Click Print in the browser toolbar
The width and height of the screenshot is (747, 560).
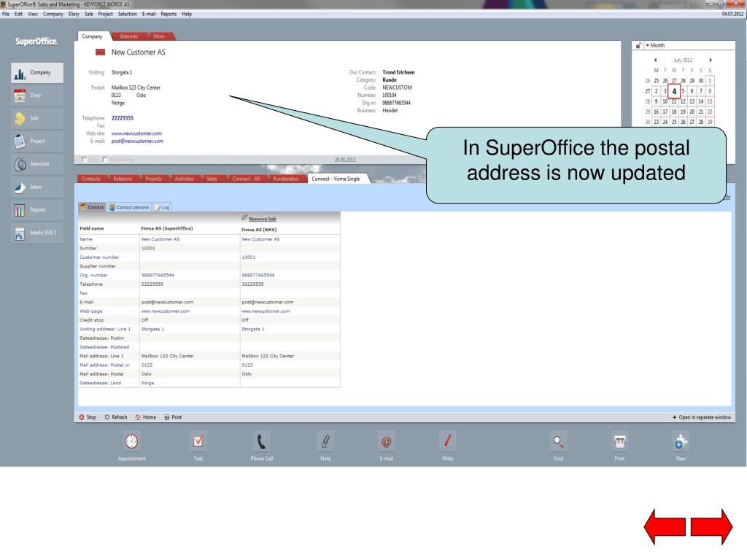173,417
